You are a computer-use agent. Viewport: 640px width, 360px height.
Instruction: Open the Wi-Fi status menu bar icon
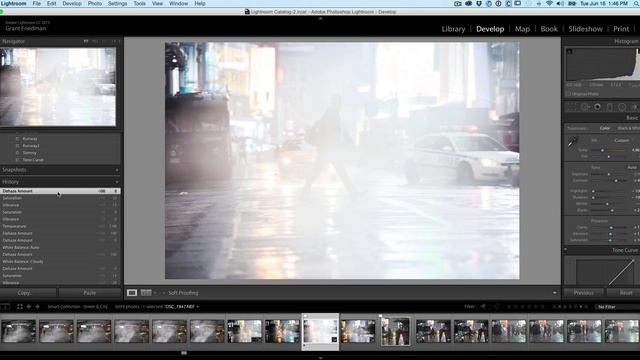[x=549, y=3]
